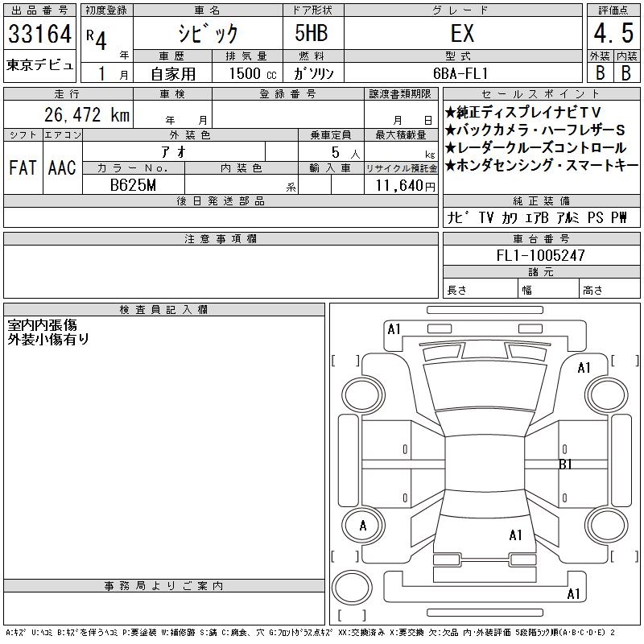Select the exterior rating B under 外装
Screen dimensions: 644x644
click(600, 72)
